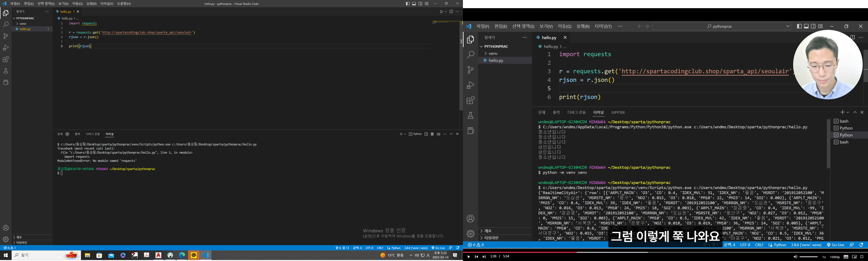Toggle the secondary sidebar layout button
This screenshot has width=868, height=261.
point(420,4)
